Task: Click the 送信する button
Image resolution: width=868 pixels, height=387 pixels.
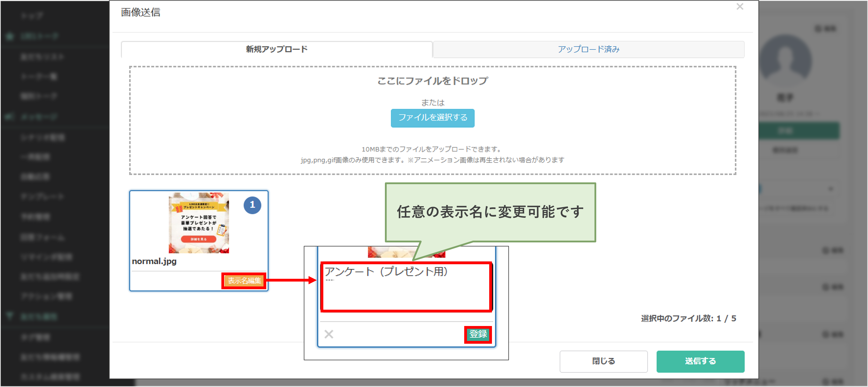Action: pyautogui.click(x=700, y=361)
